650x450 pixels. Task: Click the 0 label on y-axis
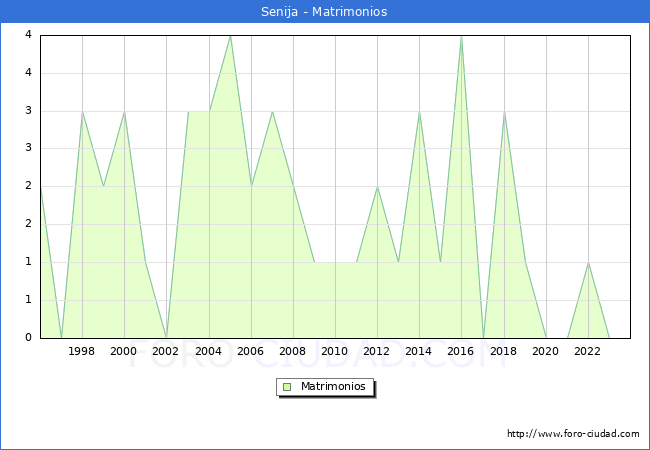point(28,338)
